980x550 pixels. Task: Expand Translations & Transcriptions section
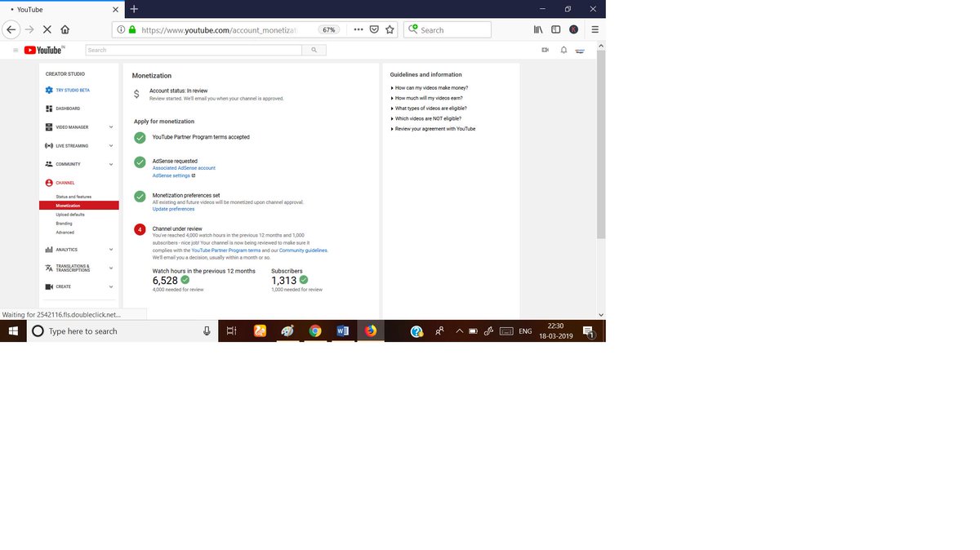pyautogui.click(x=111, y=268)
